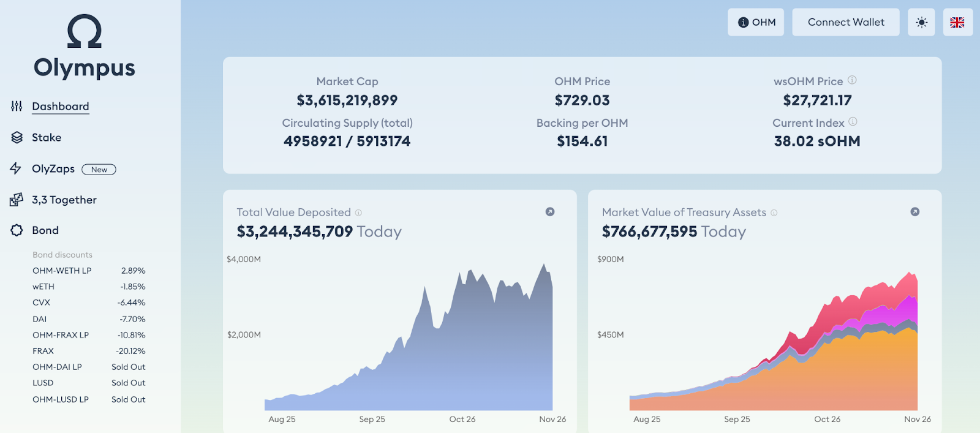Click the $3,244,345,709 Today value

pos(319,232)
